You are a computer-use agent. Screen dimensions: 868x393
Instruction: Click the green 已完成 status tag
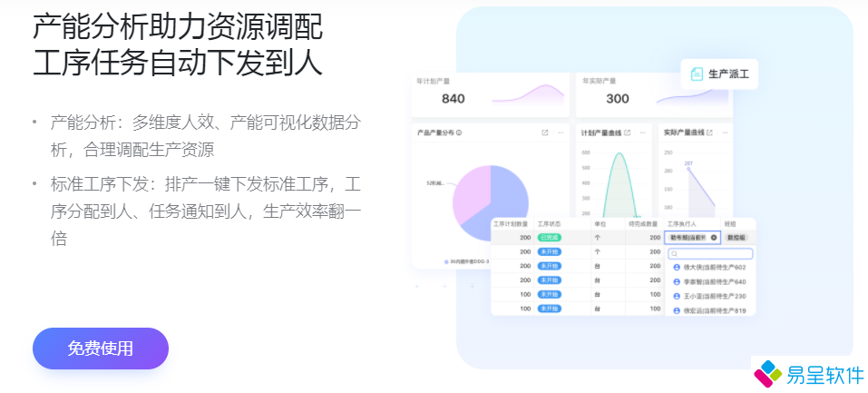click(x=549, y=238)
